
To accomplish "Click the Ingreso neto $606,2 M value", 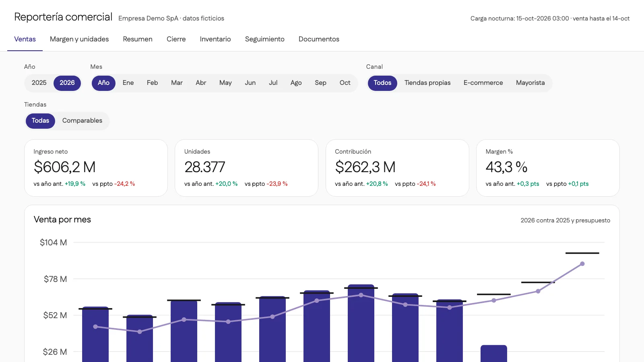I will (65, 167).
